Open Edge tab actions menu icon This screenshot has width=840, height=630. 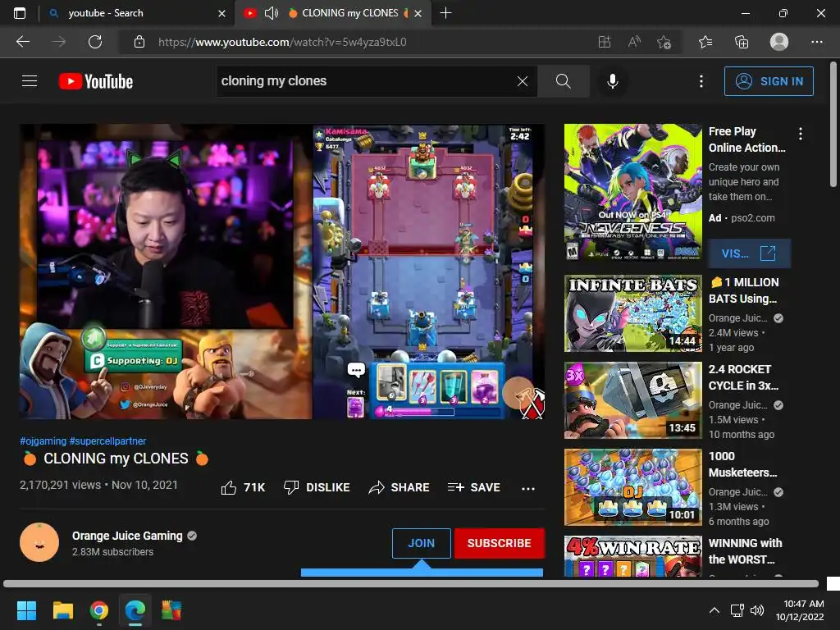click(x=20, y=13)
